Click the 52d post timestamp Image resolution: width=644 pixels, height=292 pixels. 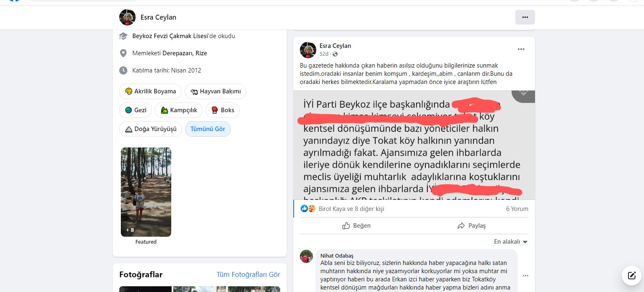[324, 54]
